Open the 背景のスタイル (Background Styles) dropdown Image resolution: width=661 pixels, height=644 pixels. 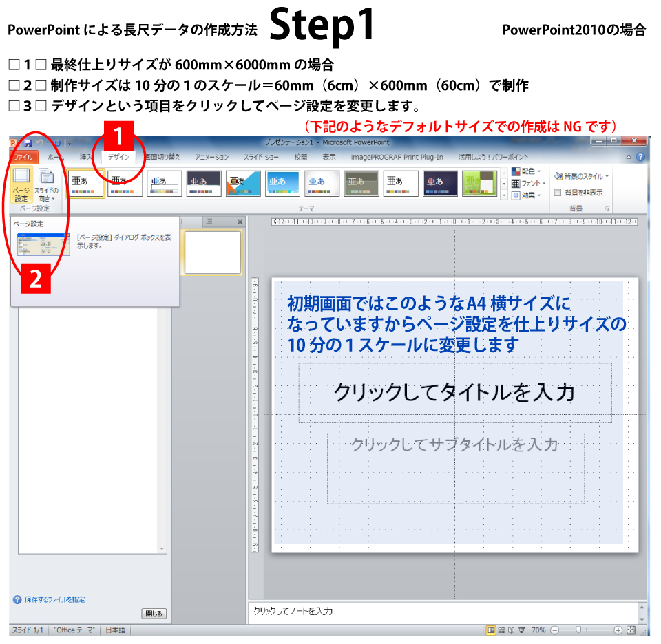tap(582, 176)
